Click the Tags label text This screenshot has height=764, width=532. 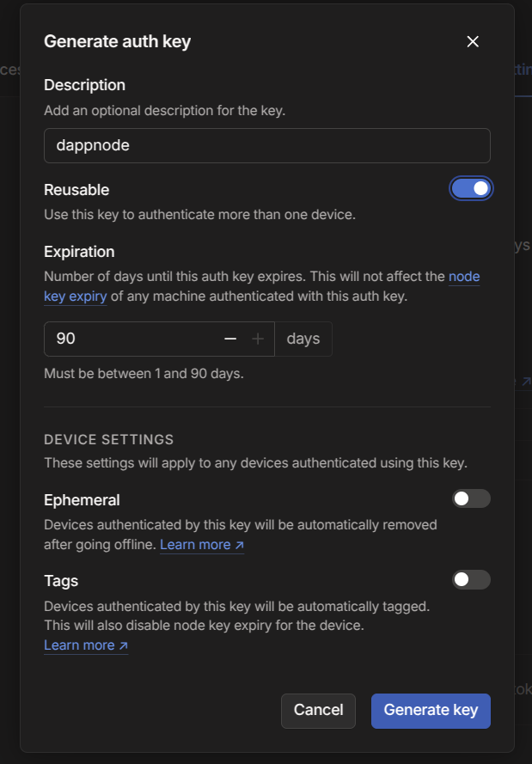coord(61,581)
